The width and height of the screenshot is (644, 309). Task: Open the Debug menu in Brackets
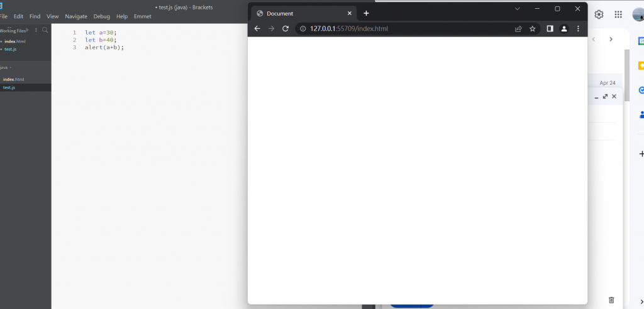point(101,16)
